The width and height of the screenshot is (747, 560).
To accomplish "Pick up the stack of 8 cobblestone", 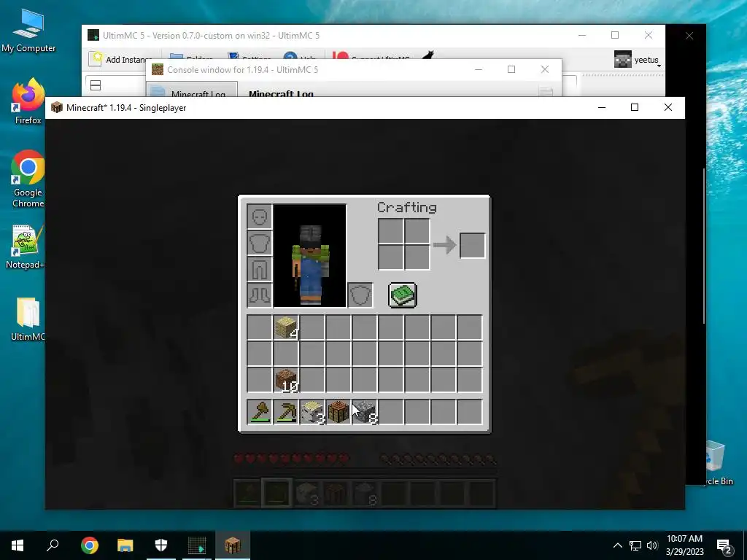I will click(x=365, y=412).
